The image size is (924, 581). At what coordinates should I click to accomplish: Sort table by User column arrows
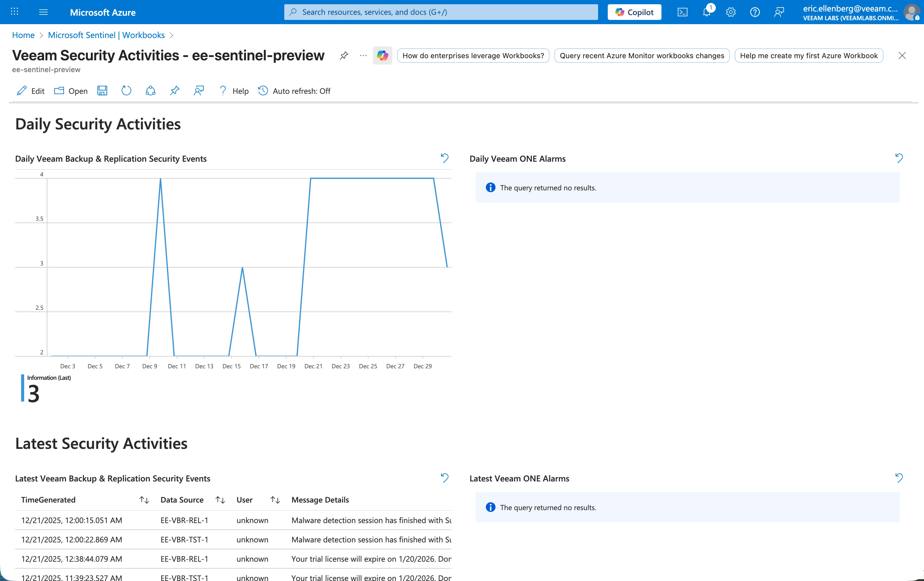[x=275, y=500]
